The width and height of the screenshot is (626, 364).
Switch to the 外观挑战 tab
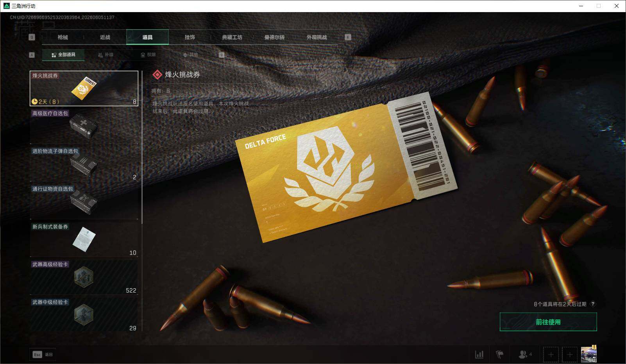click(x=317, y=37)
